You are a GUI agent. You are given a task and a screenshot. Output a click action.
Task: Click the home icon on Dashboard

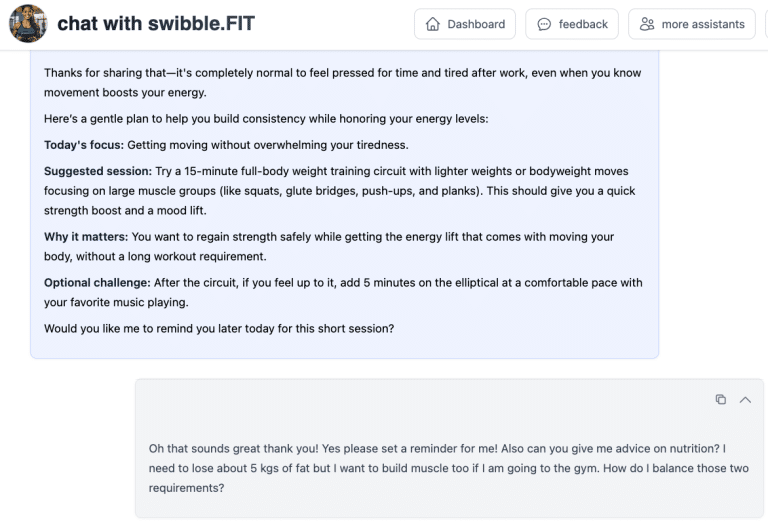[x=433, y=24]
